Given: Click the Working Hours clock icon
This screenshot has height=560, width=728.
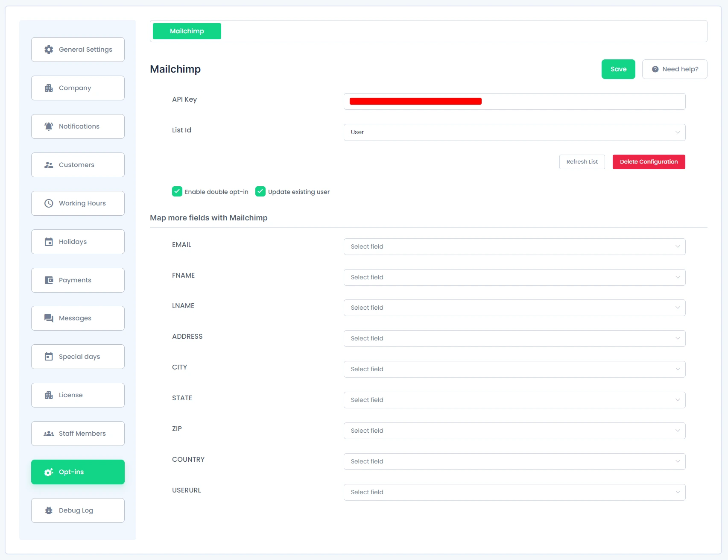Looking at the screenshot, I should coord(49,203).
